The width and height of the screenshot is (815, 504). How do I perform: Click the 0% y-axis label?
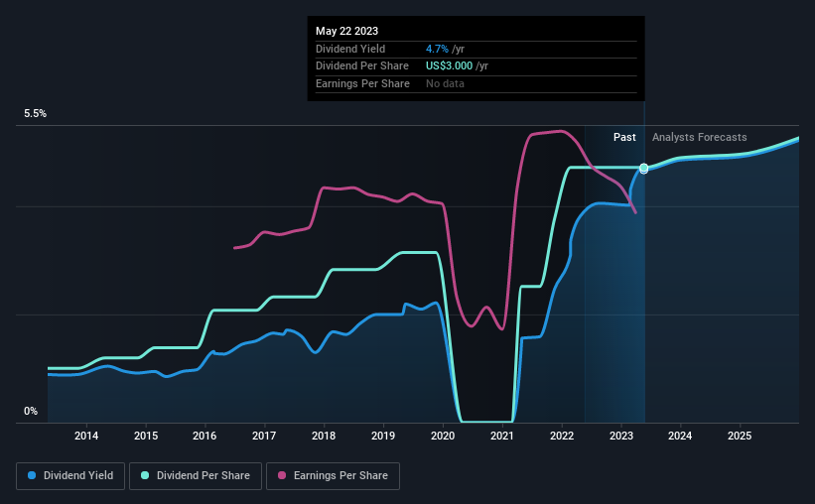(x=31, y=411)
